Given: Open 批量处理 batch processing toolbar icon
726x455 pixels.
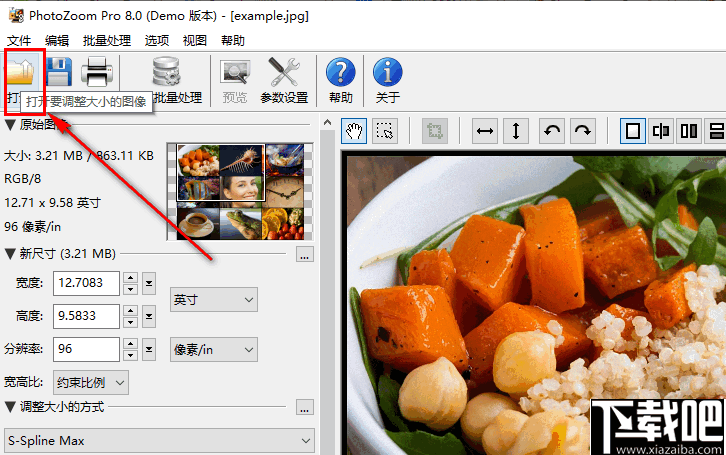Looking at the screenshot, I should (166, 72).
